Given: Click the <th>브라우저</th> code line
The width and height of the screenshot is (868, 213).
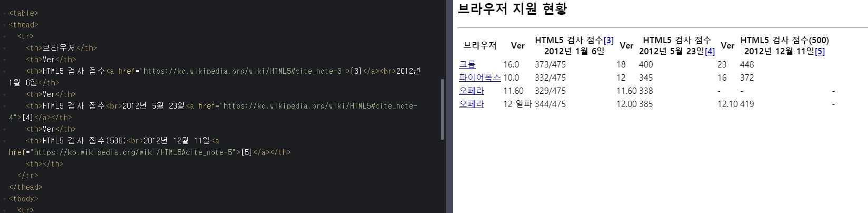Looking at the screenshot, I should [62, 48].
